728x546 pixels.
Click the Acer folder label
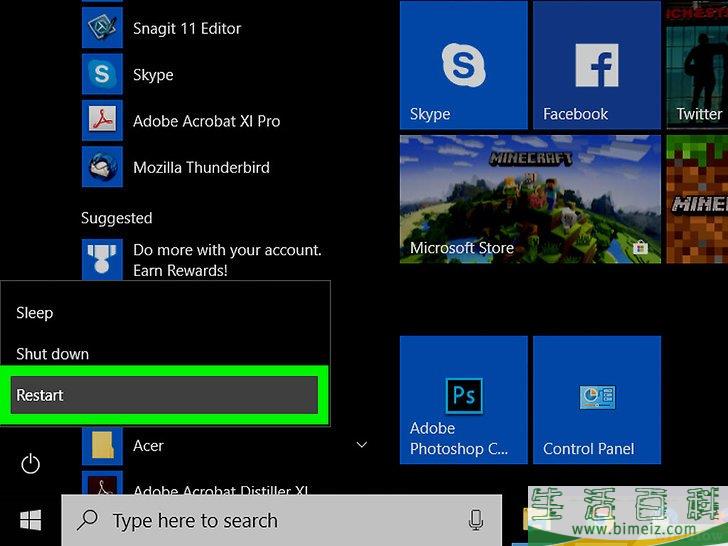pos(148,446)
